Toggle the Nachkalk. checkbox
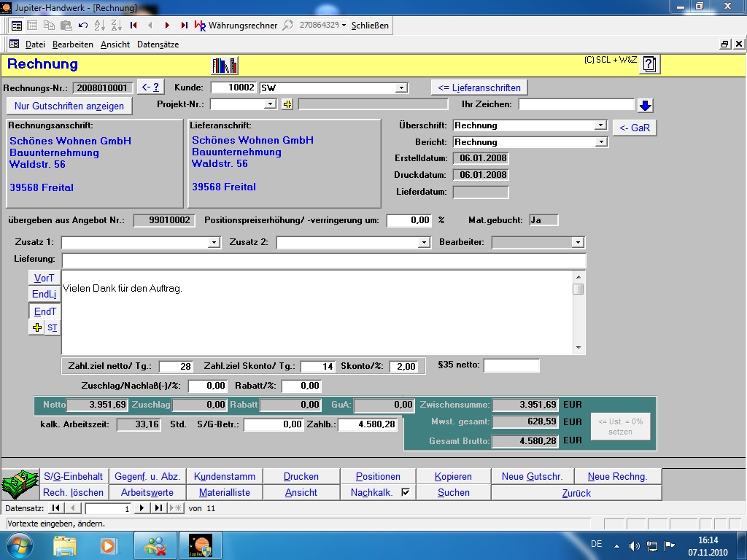 point(406,492)
